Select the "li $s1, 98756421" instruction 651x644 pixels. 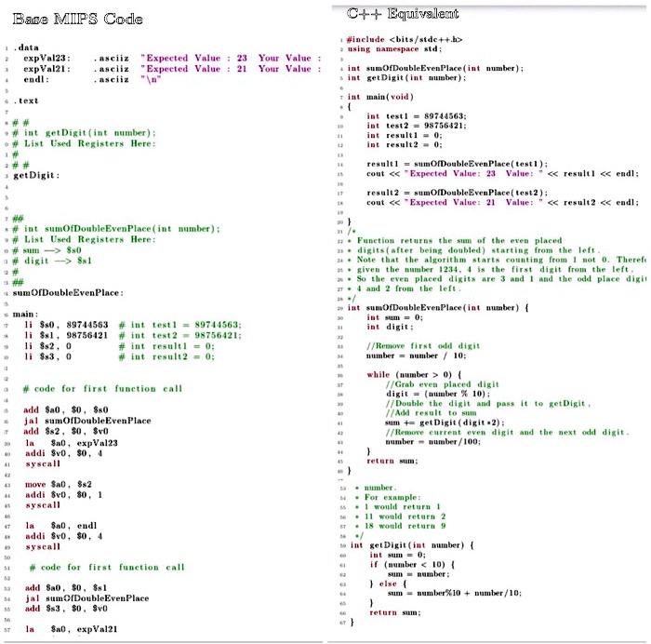click(x=66, y=335)
